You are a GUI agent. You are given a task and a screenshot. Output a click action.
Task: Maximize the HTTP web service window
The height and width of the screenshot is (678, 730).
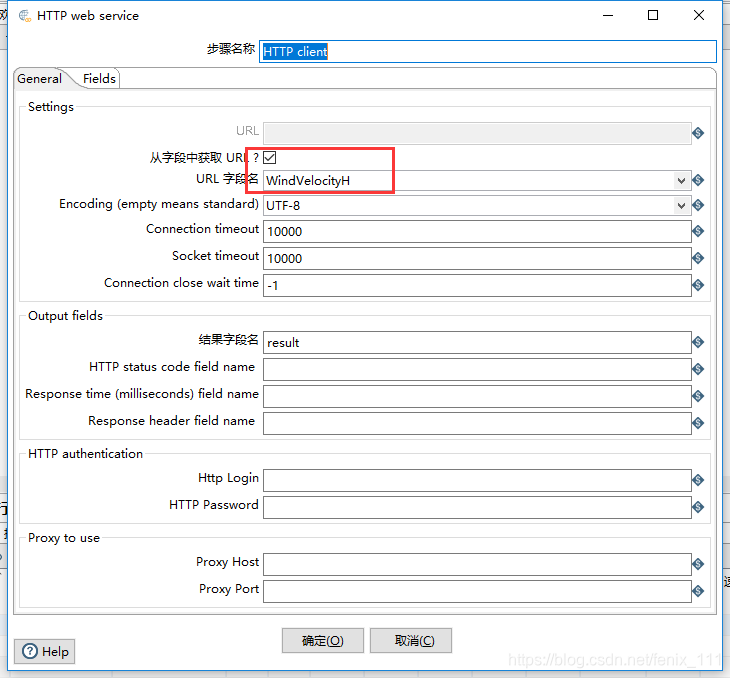tap(653, 15)
